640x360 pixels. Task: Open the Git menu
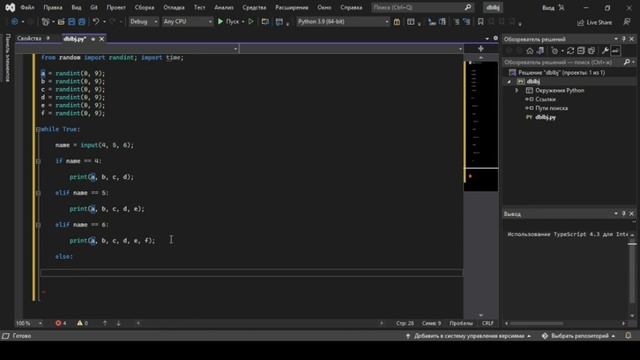(x=94, y=7)
